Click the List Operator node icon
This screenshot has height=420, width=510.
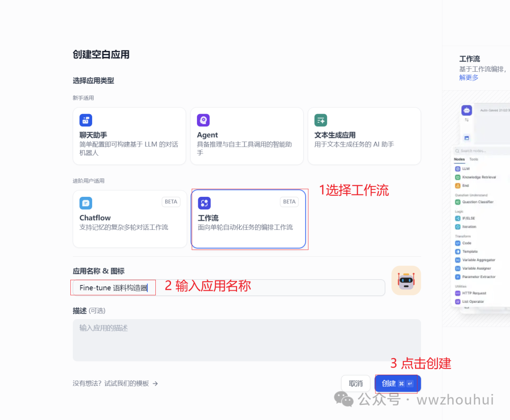[458, 302]
